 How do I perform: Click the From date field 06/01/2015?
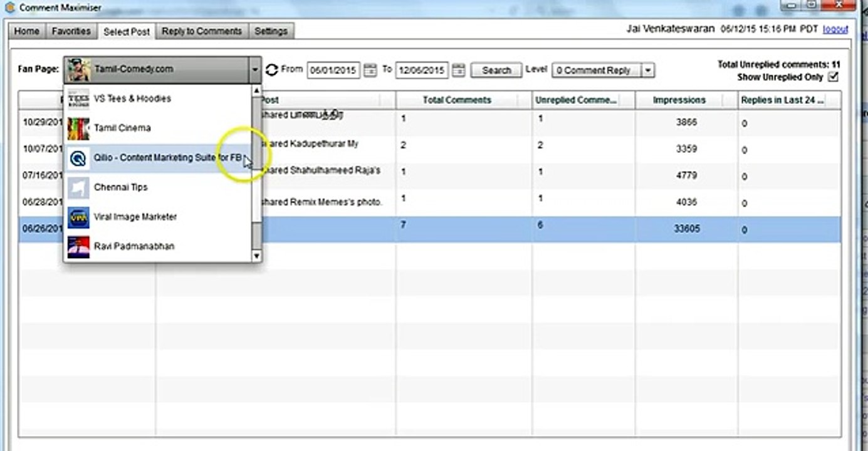[x=333, y=70]
